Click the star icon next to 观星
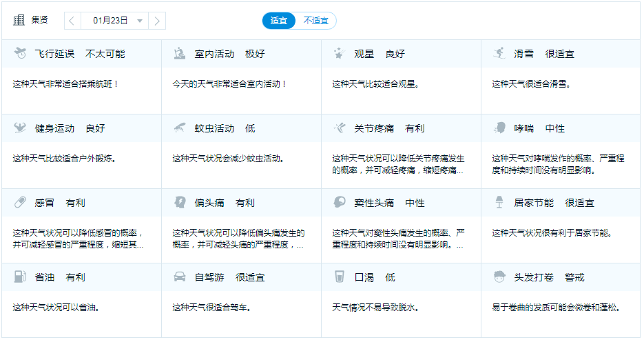This screenshot has width=644, height=340. pyautogui.click(x=339, y=53)
